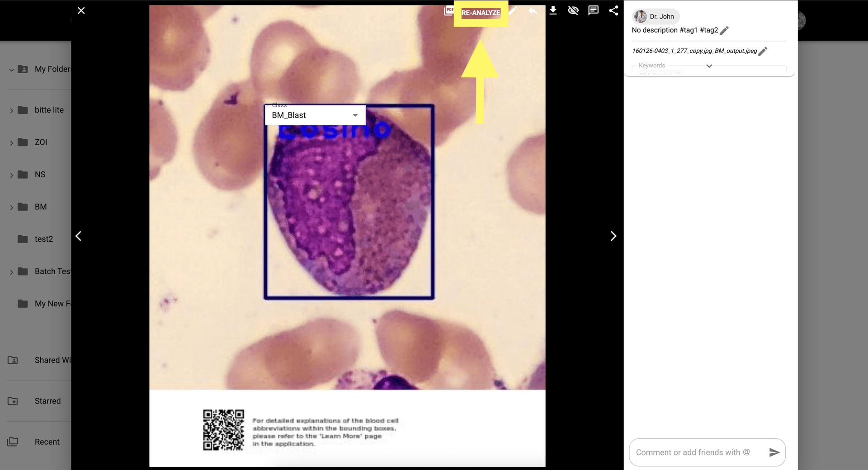The width and height of the screenshot is (868, 470).
Task: Send the comment with the arrow icon
Action: tap(774, 452)
